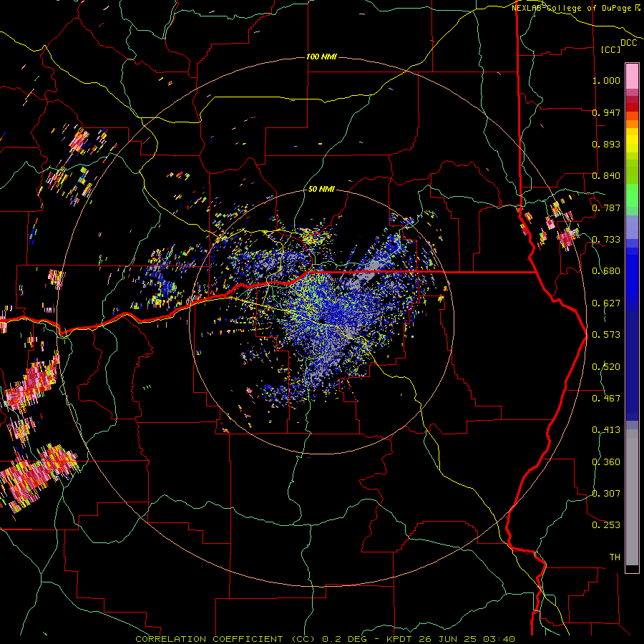The width and height of the screenshot is (644, 644).
Task: Click the 0.947 color scale value
Action: click(606, 112)
